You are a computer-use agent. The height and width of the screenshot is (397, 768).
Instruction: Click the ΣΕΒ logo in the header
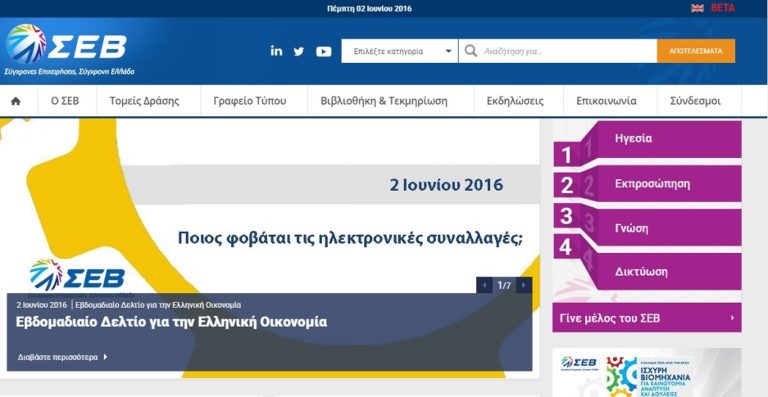[x=66, y=44]
